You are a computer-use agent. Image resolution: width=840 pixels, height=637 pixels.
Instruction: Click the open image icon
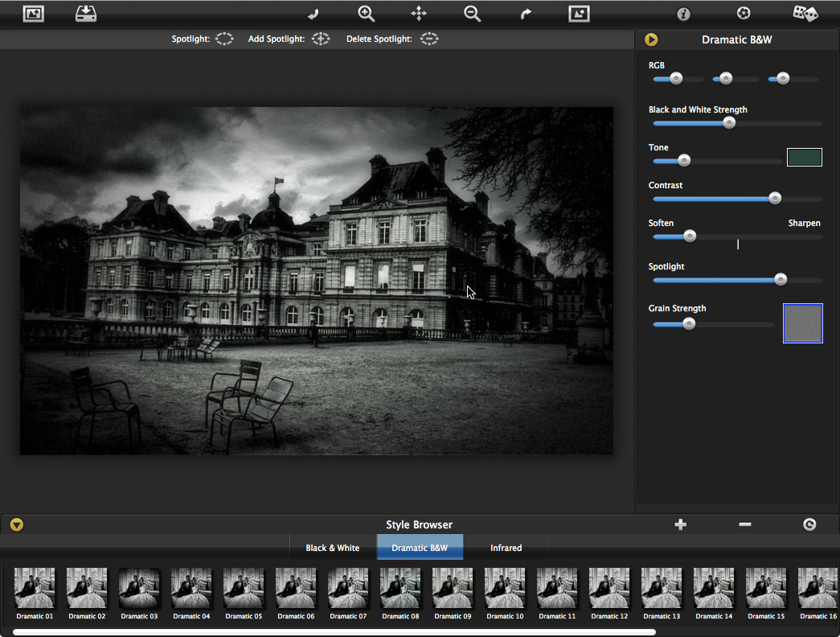(33, 13)
